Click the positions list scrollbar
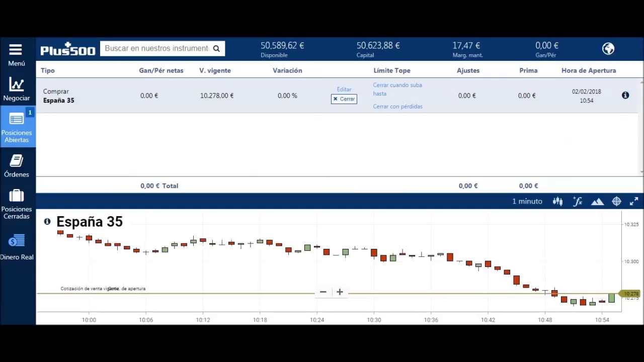This screenshot has width=644, height=362. coord(641,127)
